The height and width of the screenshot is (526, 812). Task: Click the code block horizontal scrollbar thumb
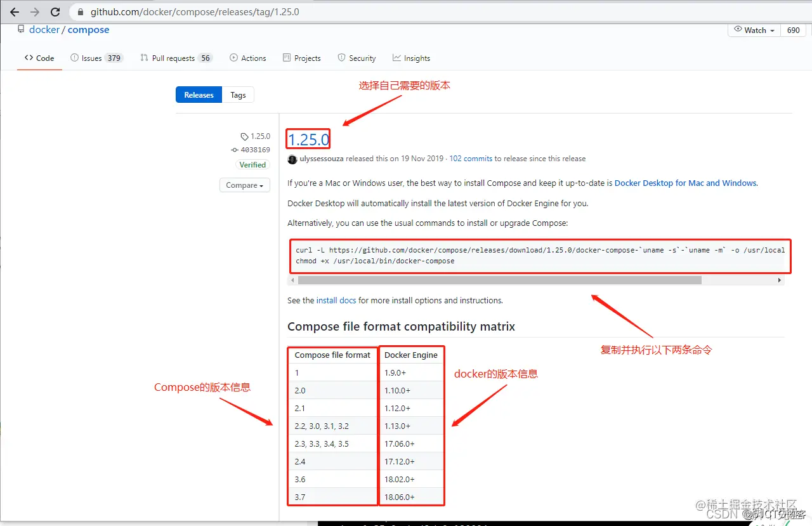pyautogui.click(x=500, y=280)
